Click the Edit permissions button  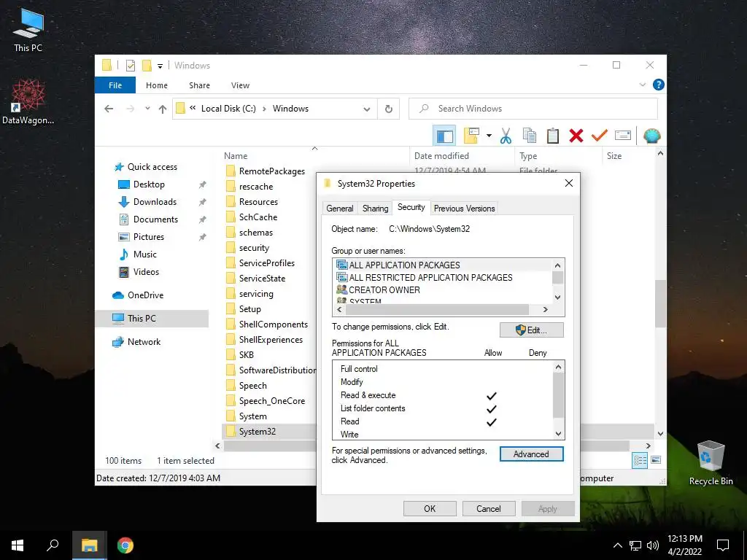532,330
